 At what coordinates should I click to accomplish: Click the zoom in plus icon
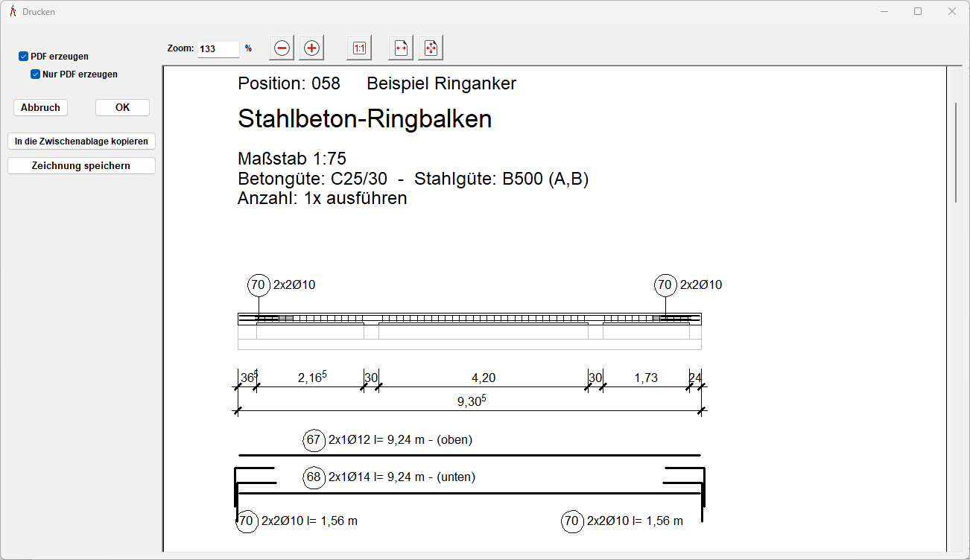[x=311, y=48]
